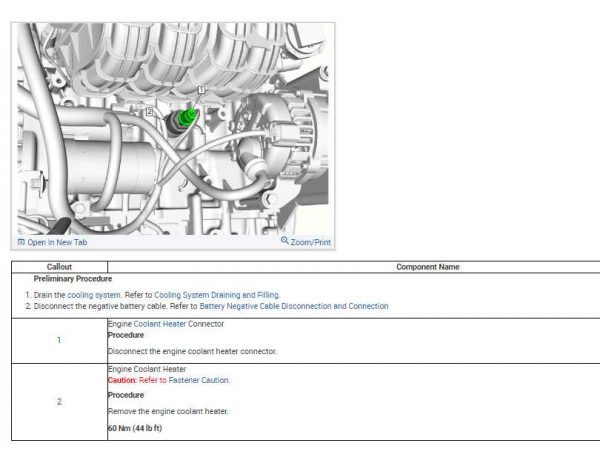The height and width of the screenshot is (460, 600).
Task: Select the 'Callout' column header
Action: pyautogui.click(x=59, y=267)
